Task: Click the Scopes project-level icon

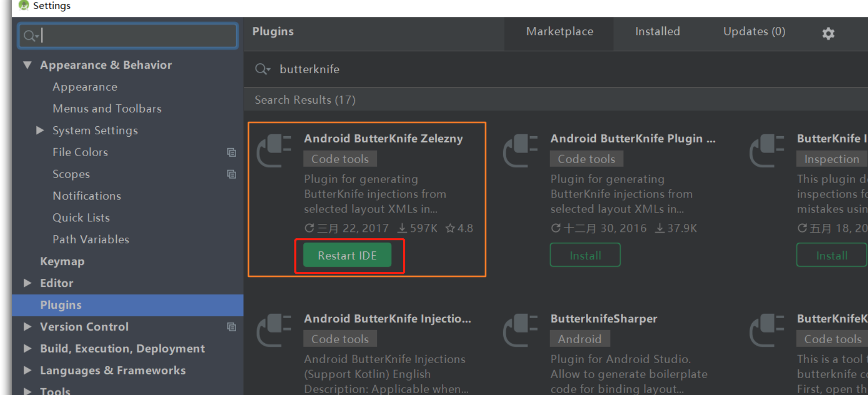Action: point(232,174)
